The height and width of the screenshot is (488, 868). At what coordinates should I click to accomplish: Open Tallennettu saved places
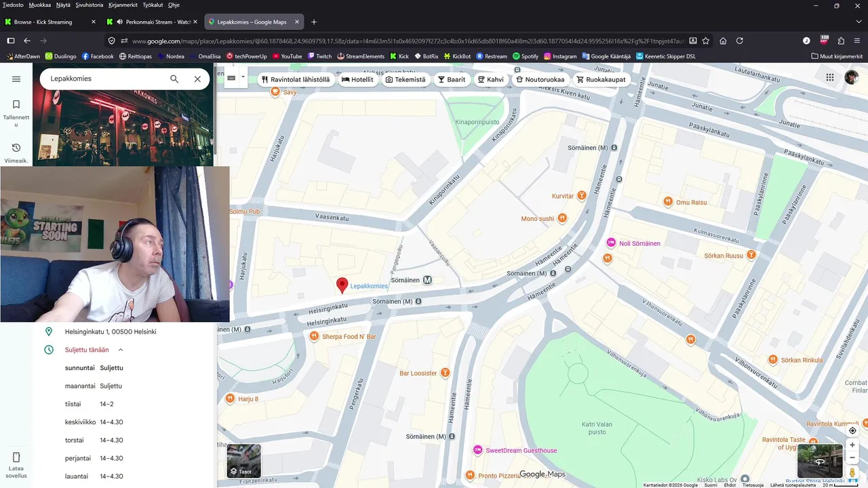[x=16, y=113]
